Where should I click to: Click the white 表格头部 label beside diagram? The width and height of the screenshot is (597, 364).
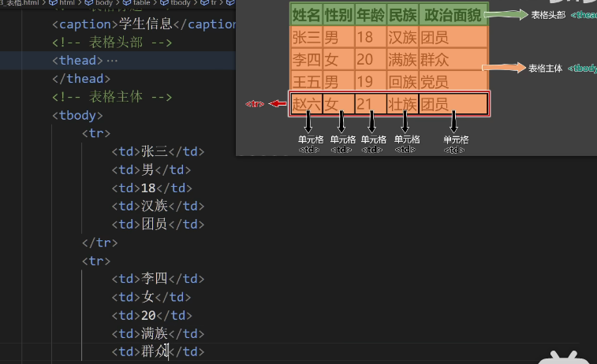(x=548, y=15)
